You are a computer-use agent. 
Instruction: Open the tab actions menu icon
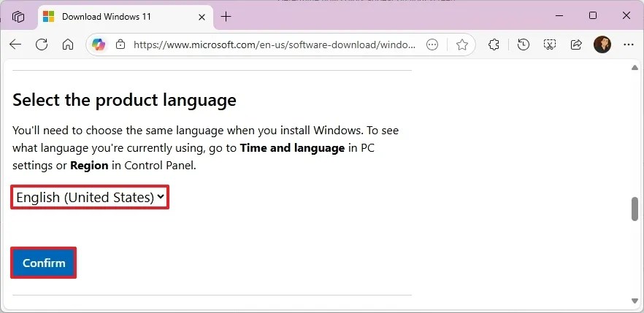point(18,17)
